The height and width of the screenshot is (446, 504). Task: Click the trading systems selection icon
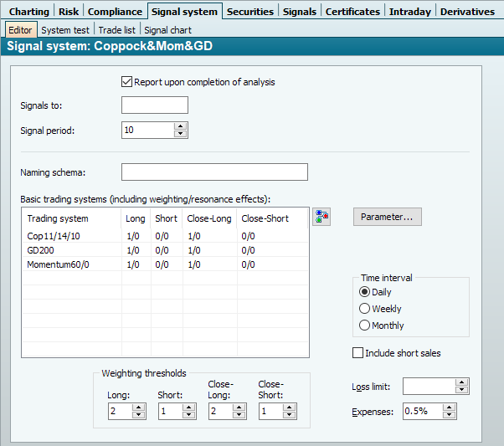pyautogui.click(x=321, y=217)
